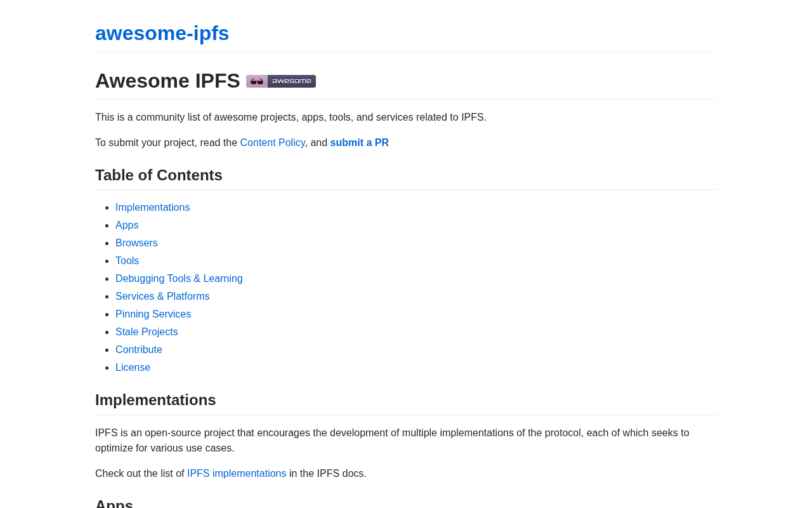Click the awesome badge with sunglasses icon
812x508 pixels.
point(280,81)
